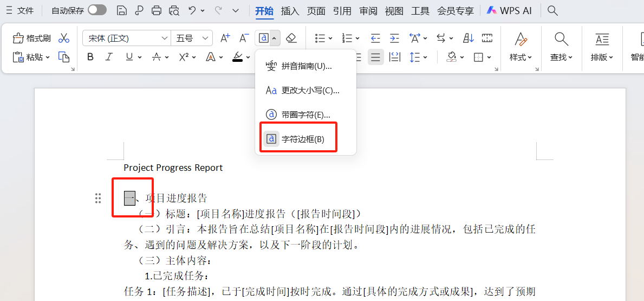Click the paragraph drag handle beside the heading
The width and height of the screenshot is (644, 301).
click(x=98, y=198)
